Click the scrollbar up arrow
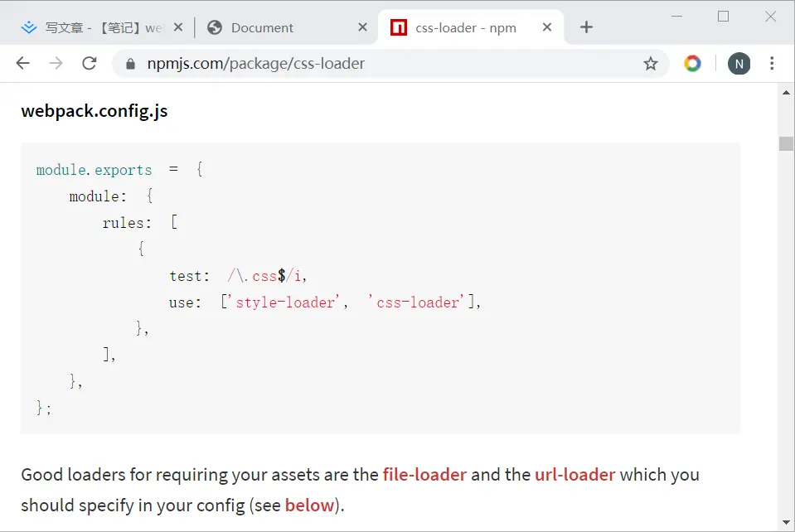795x532 pixels. (786, 93)
